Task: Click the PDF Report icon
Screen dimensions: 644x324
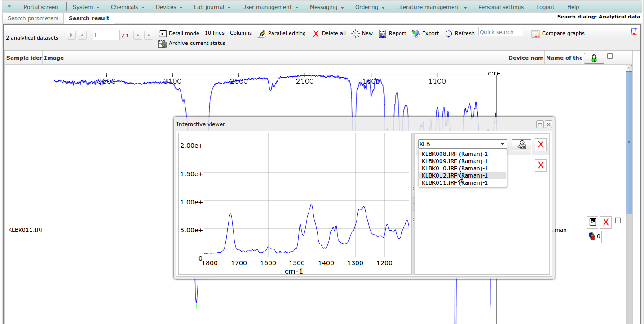Action: click(383, 34)
